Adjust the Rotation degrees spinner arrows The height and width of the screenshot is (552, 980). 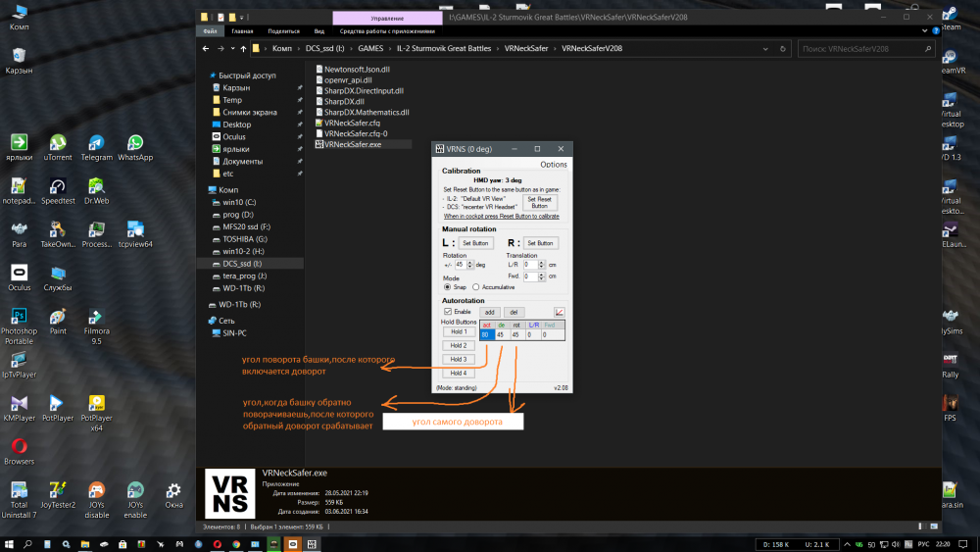click(x=469, y=265)
